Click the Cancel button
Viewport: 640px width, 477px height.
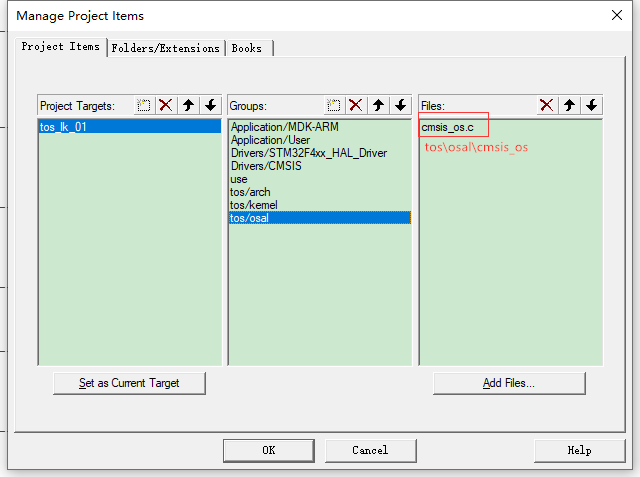coord(370,450)
